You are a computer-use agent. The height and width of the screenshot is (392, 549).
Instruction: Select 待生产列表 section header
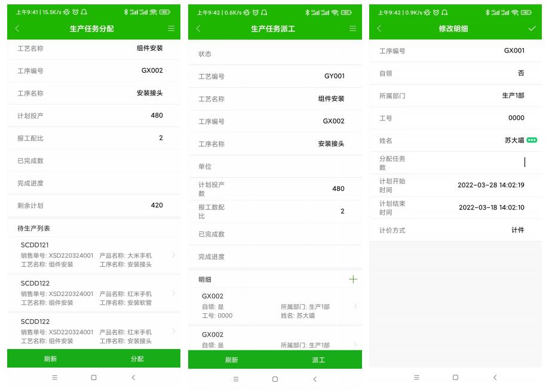[33, 228]
